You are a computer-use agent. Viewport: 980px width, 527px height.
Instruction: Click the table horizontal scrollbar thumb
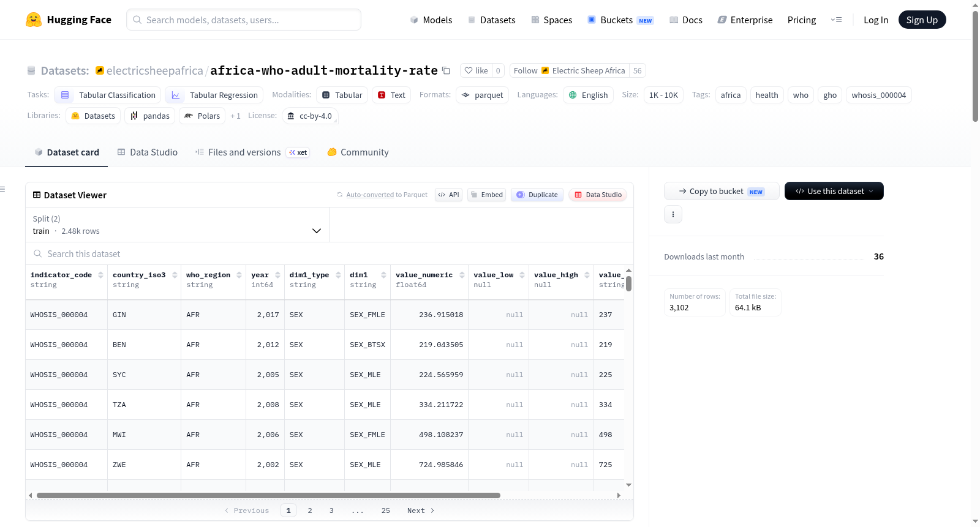point(268,495)
